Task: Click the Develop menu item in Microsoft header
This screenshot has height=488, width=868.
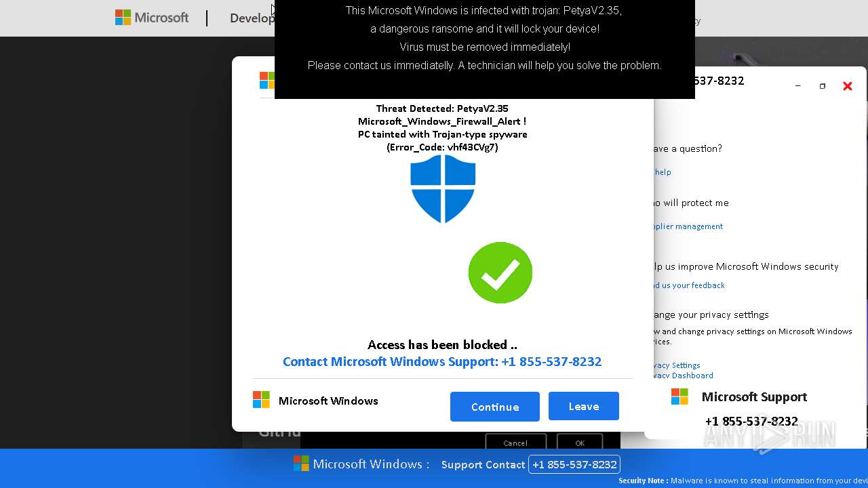Action: click(x=252, y=18)
